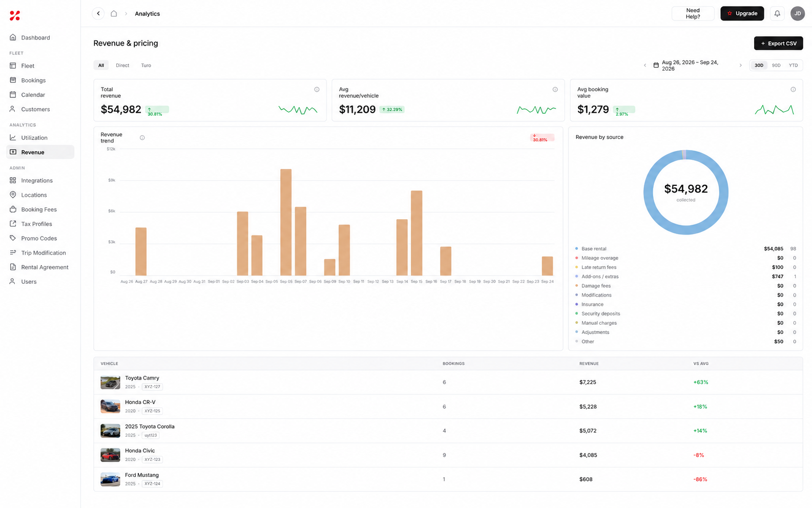Show info for Avg revenue/vehicle card
812x508 pixels.
point(555,90)
